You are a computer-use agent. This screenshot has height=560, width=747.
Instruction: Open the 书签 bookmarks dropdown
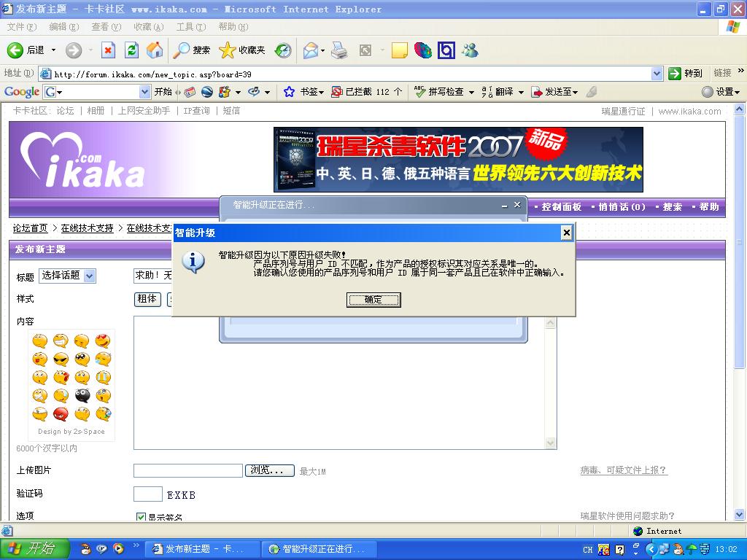tap(311, 91)
